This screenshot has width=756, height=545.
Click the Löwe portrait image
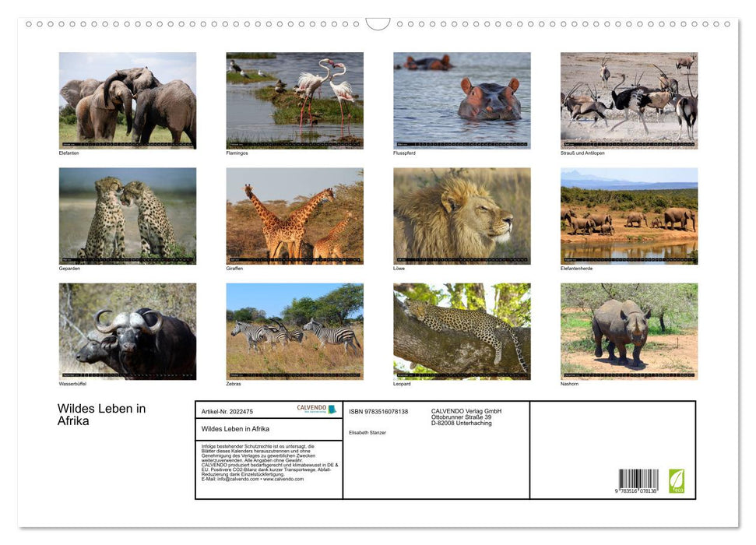click(462, 215)
